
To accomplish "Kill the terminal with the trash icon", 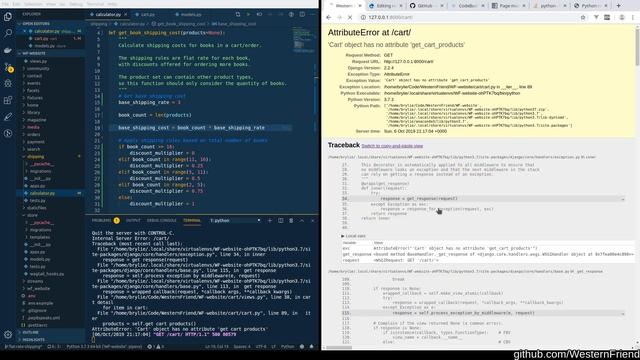I will (x=291, y=220).
